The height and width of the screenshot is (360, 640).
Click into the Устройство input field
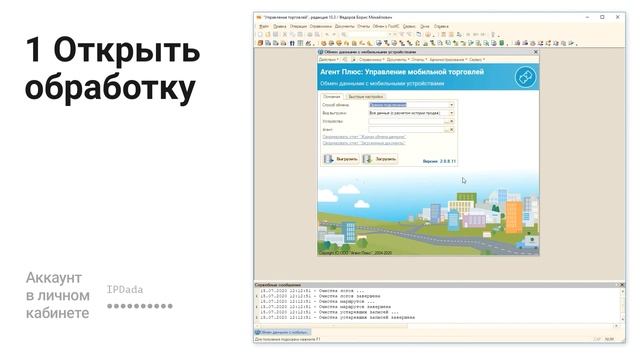coord(407,122)
